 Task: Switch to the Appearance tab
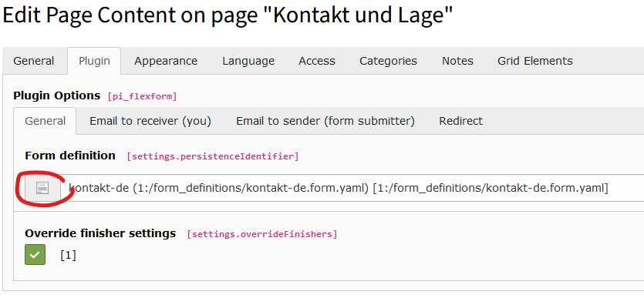[x=166, y=61]
